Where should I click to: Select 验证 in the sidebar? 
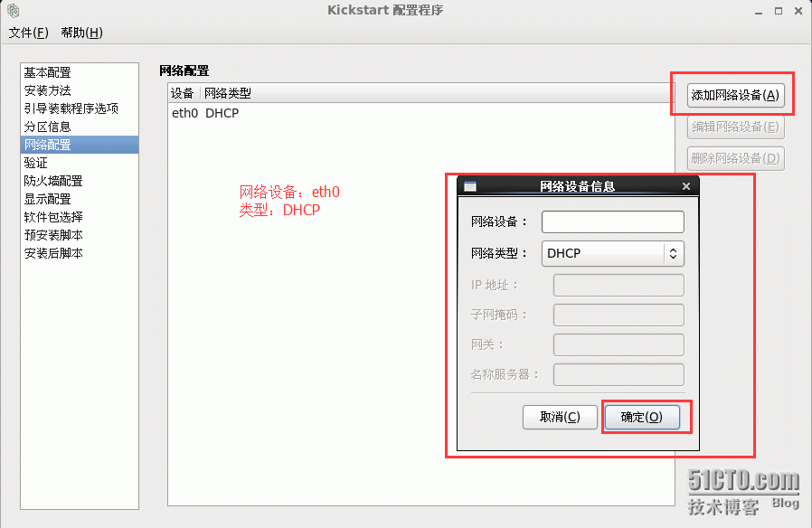pyautogui.click(x=80, y=163)
